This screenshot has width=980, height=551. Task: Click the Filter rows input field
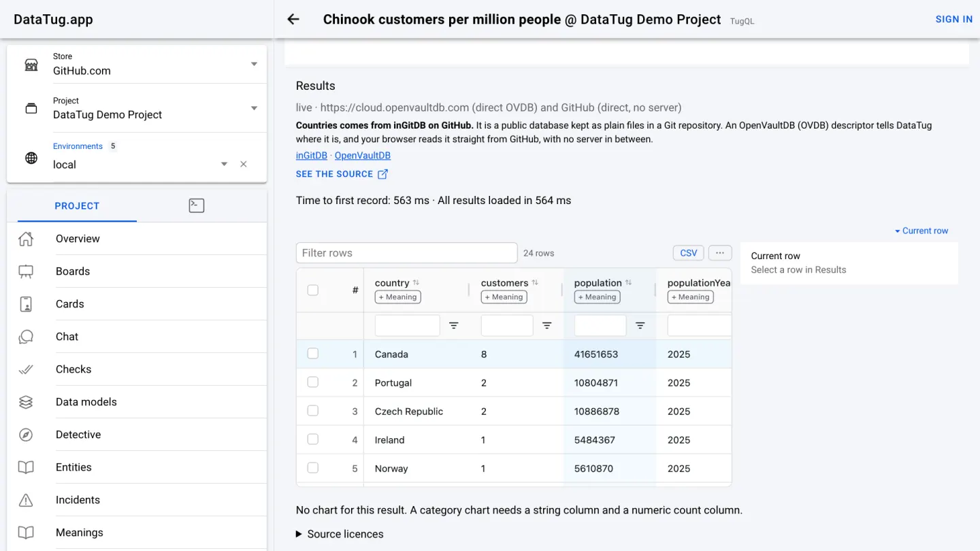[x=407, y=253]
